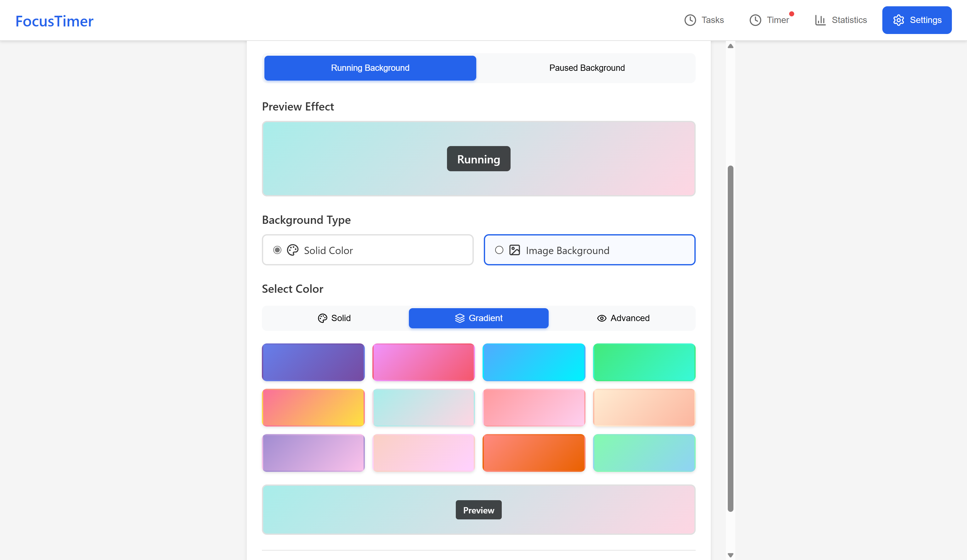Viewport: 967px width, 560px height.
Task: Click the layers icon in Gradient tab
Action: (460, 318)
